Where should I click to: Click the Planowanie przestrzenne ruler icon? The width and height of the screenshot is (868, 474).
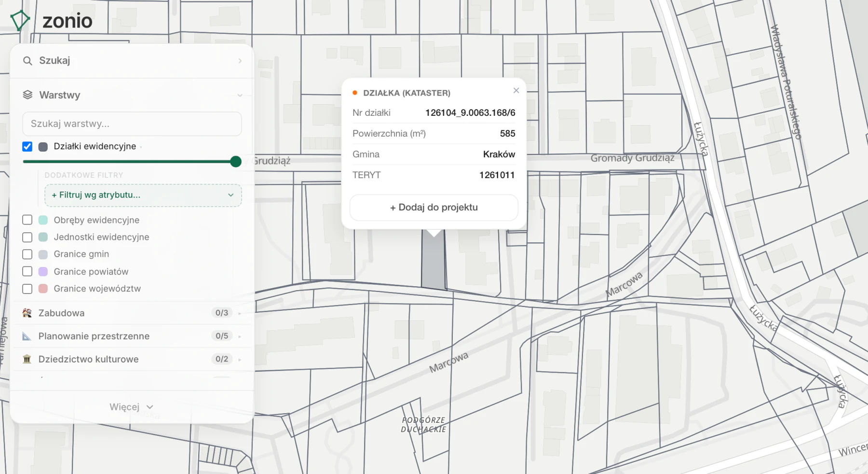click(27, 336)
